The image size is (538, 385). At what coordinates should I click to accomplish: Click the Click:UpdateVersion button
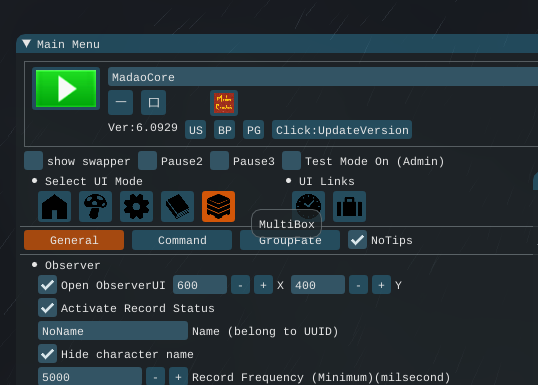coord(342,130)
